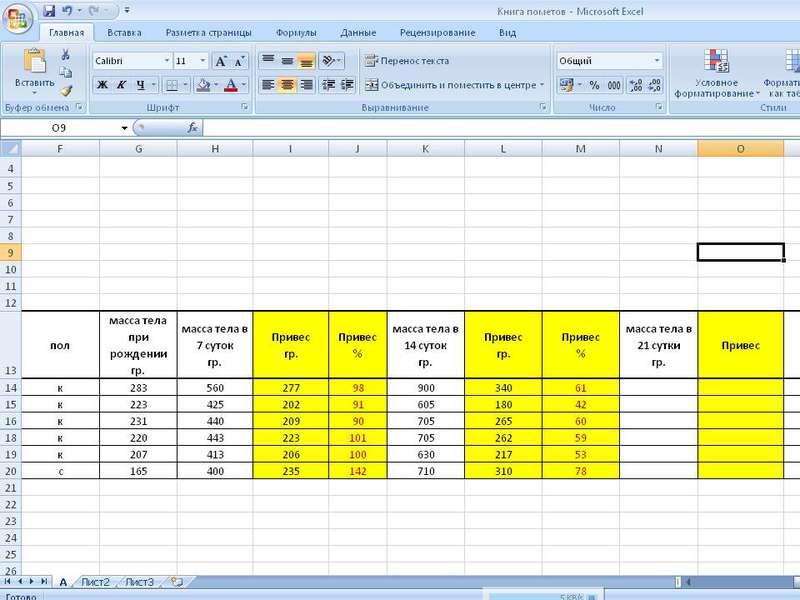Click Объединить и поместить в центре button
The image size is (800, 600).
[x=451, y=85]
